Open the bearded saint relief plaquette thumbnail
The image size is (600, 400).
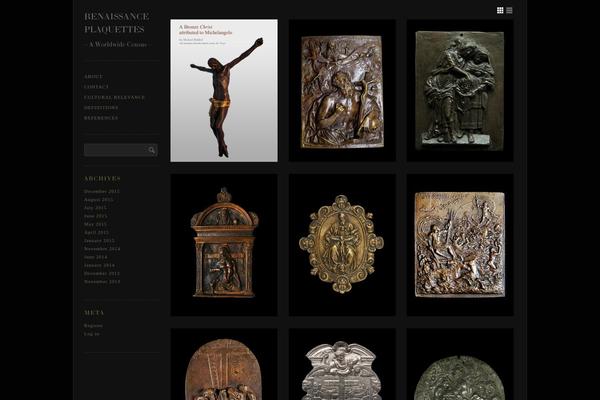[342, 91]
